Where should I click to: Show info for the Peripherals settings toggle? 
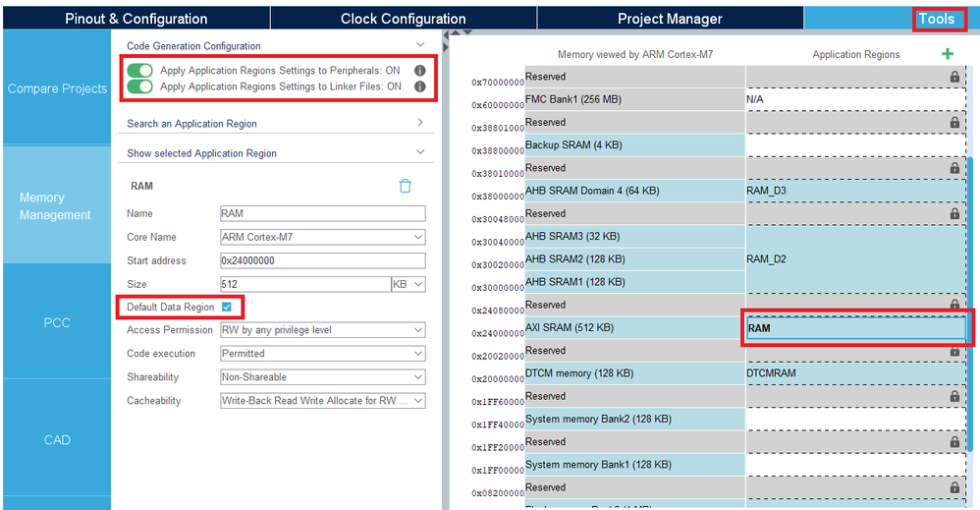pyautogui.click(x=420, y=70)
